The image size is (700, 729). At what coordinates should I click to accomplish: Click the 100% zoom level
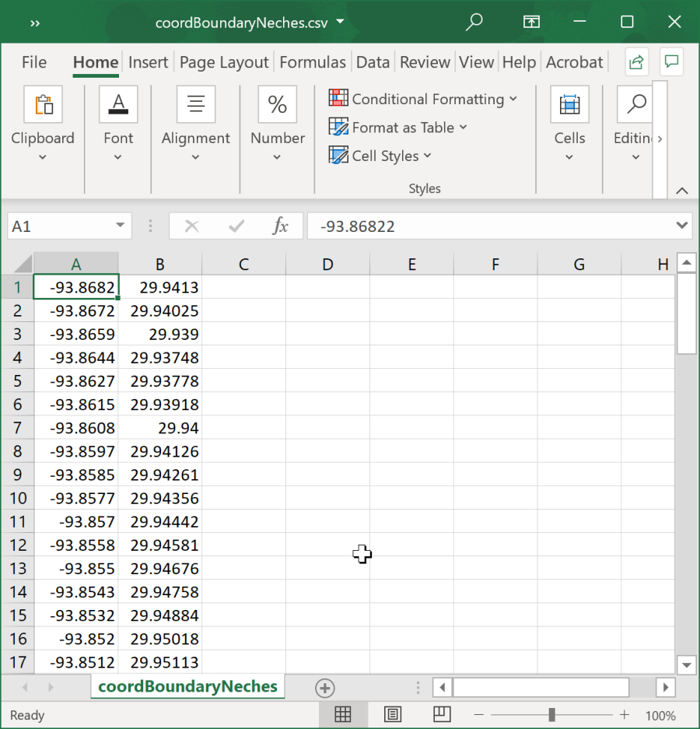tap(660, 715)
